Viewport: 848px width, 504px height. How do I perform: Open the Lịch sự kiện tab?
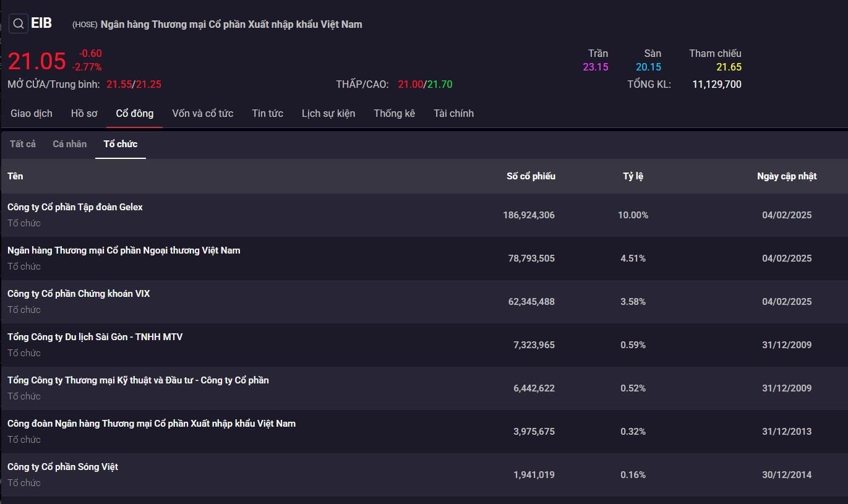[328, 113]
